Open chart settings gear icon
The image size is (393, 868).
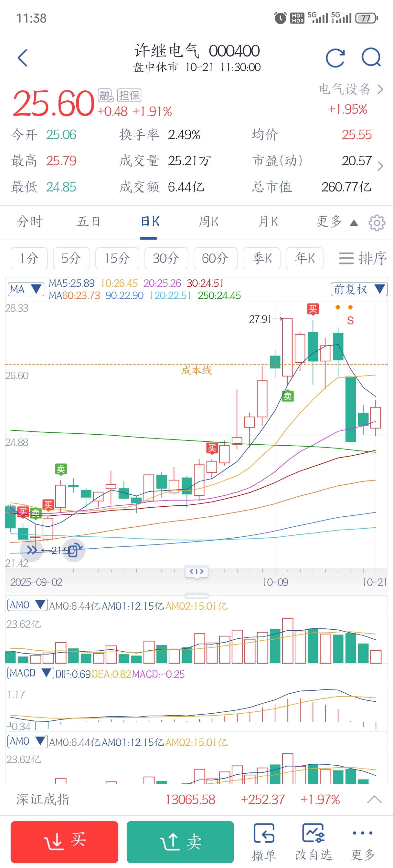[377, 223]
